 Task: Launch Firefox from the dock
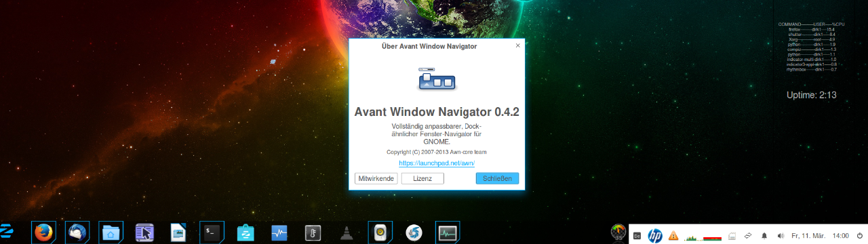[43, 232]
